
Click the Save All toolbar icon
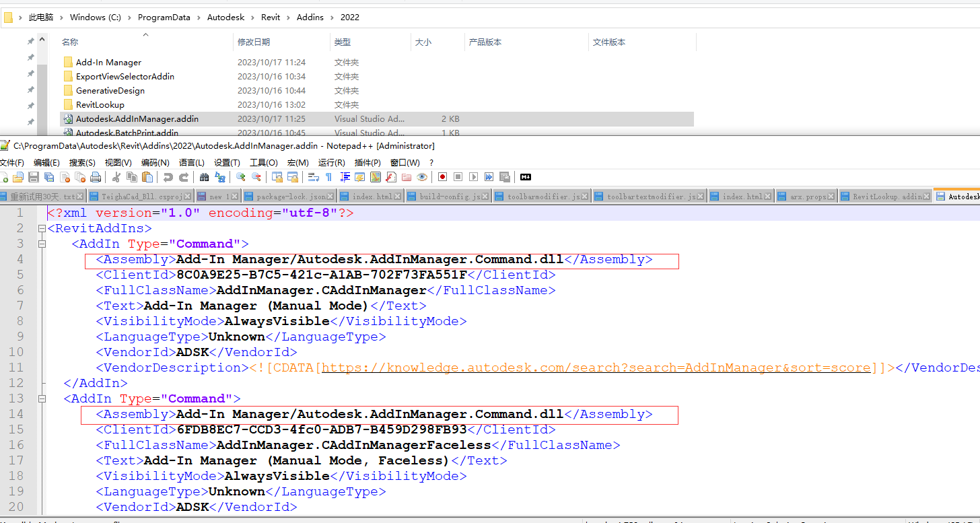pos(49,177)
